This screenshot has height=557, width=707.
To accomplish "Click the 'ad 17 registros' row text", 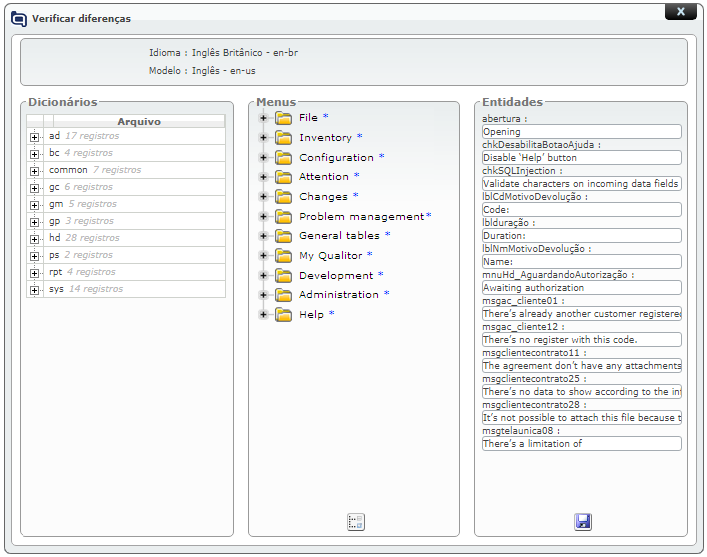I will coord(84,136).
